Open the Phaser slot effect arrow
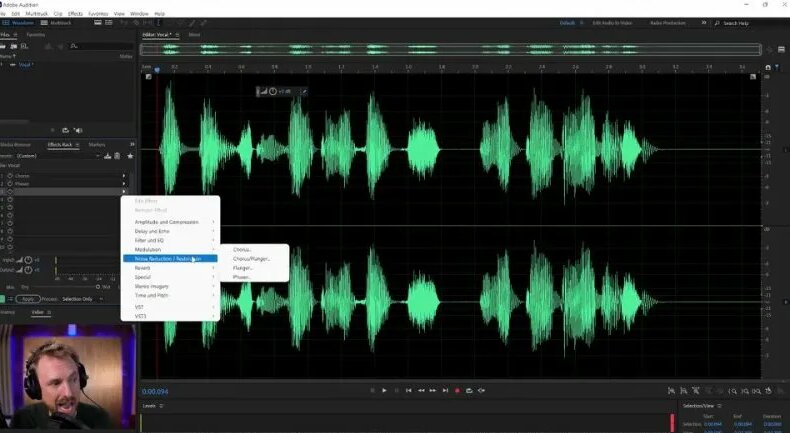 (123, 184)
